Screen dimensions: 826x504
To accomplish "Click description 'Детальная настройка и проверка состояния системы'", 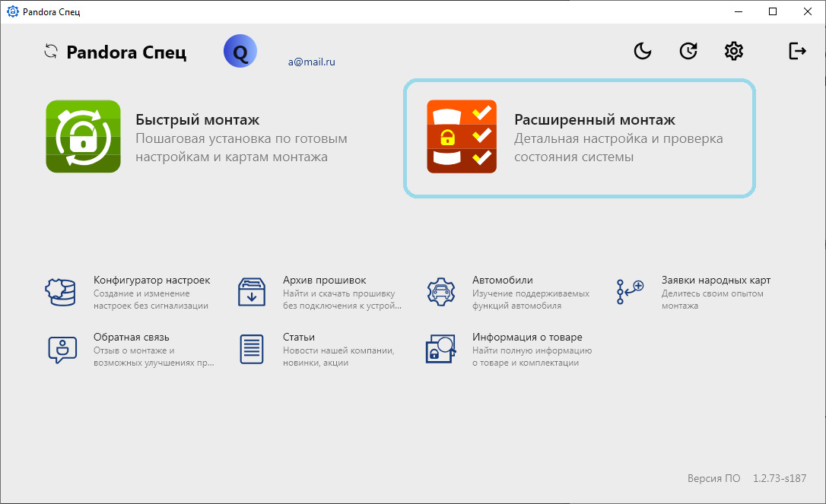I will point(618,147).
